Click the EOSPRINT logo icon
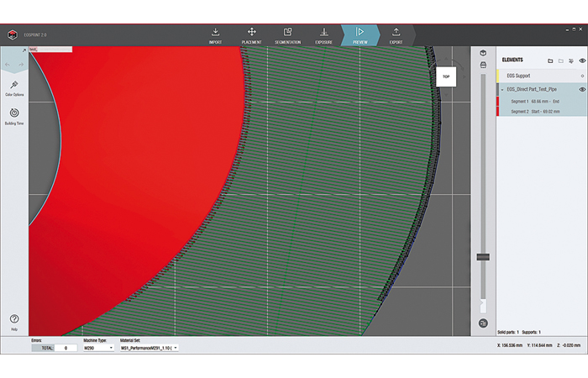 13,35
